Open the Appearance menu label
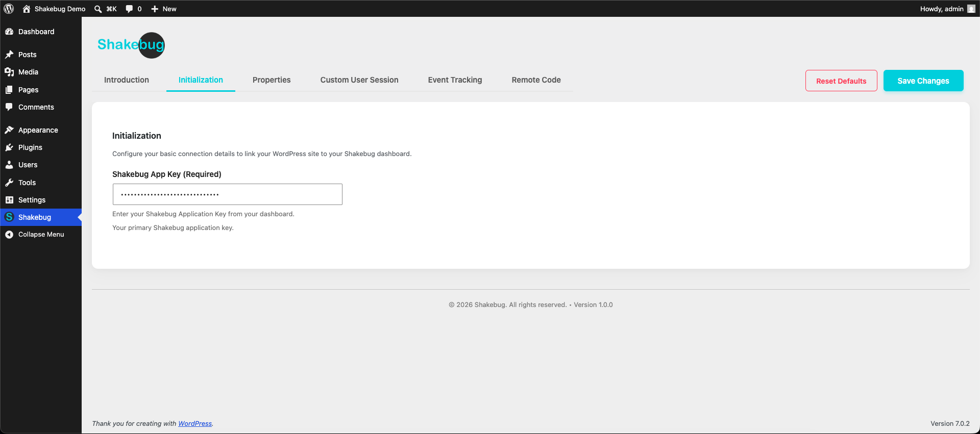 (38, 130)
